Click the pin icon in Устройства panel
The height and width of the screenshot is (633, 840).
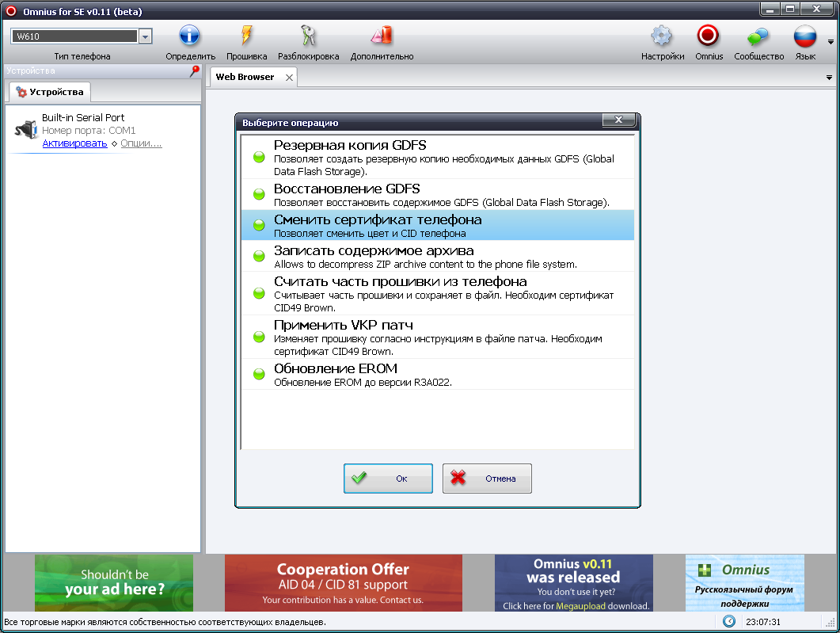click(x=195, y=71)
